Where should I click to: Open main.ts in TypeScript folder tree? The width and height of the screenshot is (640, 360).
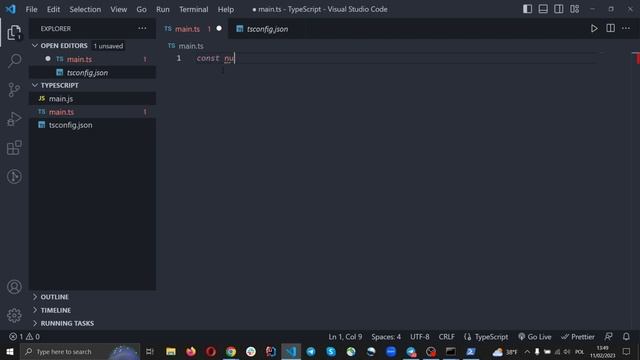[x=92, y=112]
